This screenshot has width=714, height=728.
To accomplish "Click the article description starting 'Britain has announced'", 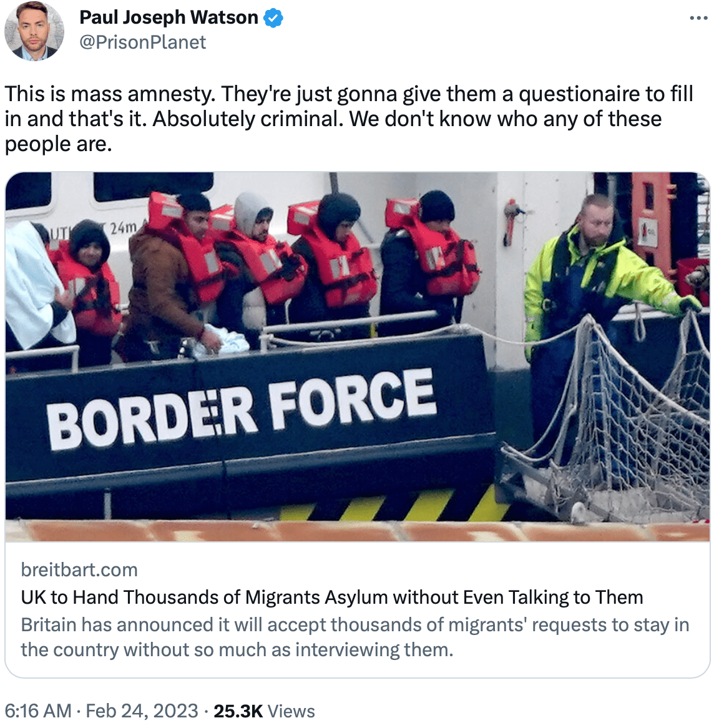I will coord(355,637).
